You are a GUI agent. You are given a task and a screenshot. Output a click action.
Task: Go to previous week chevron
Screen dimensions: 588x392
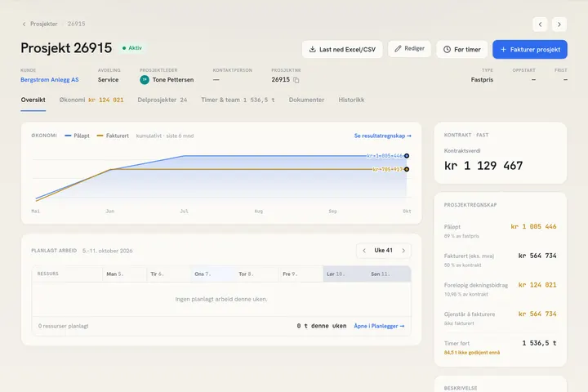[364, 251]
